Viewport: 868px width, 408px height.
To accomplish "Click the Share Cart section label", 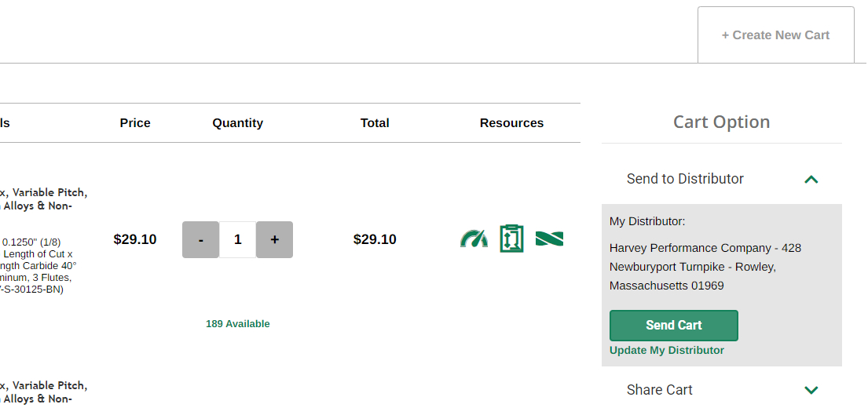I will click(660, 390).
